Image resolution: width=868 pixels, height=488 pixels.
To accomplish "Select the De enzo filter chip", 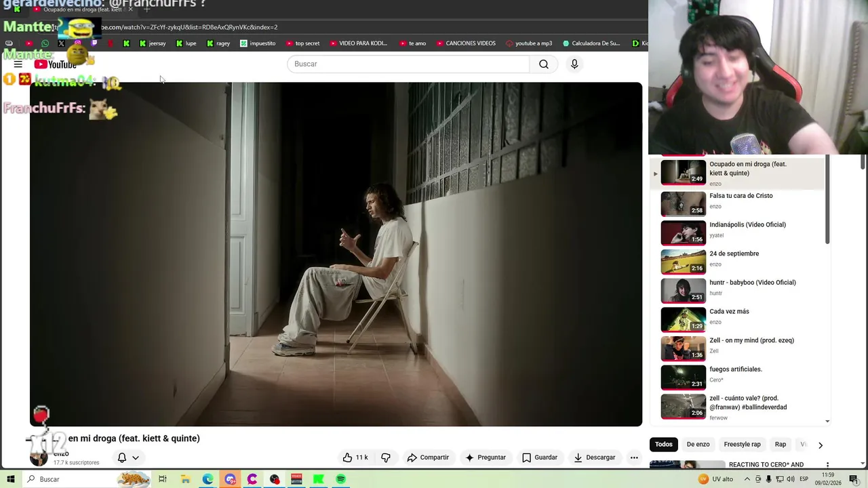I will (698, 445).
